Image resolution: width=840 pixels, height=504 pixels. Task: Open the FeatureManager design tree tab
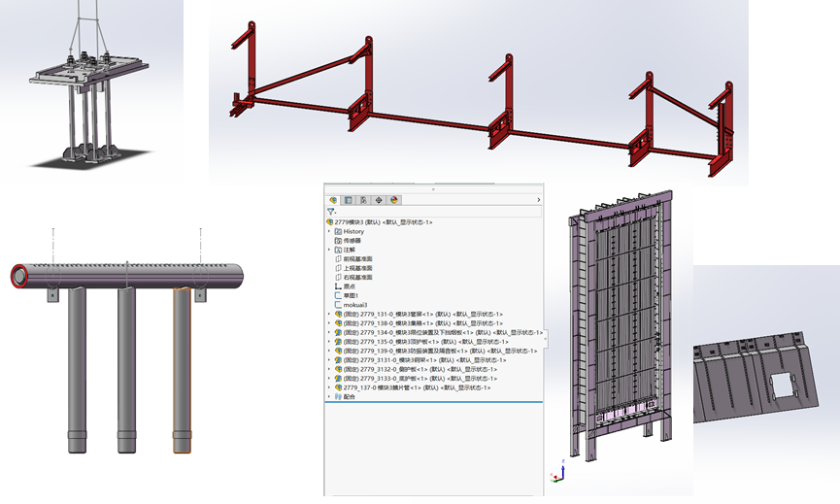333,200
